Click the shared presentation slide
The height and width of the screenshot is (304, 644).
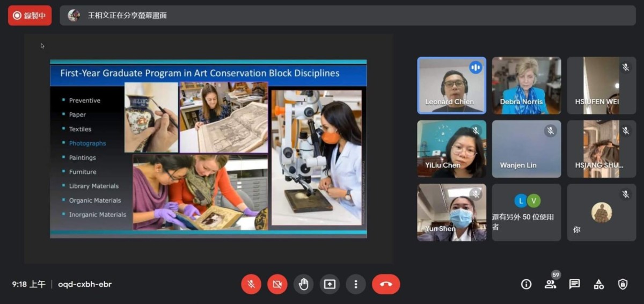[208, 148]
